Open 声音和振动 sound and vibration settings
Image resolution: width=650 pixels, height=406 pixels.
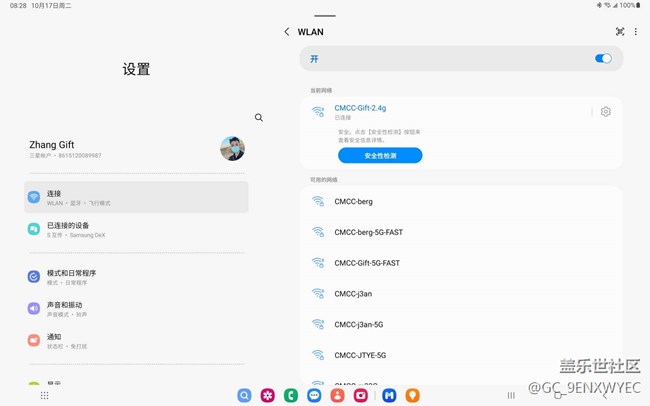point(136,308)
